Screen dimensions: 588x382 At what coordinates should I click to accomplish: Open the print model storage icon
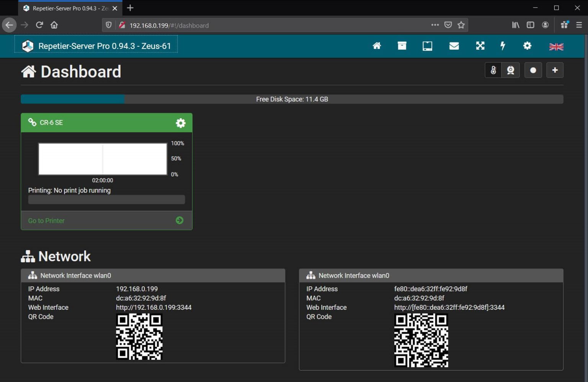click(x=402, y=46)
